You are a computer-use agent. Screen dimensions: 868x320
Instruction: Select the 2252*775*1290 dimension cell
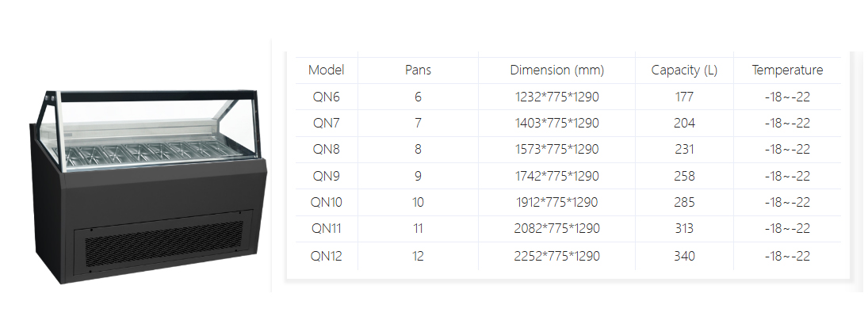pos(556,255)
